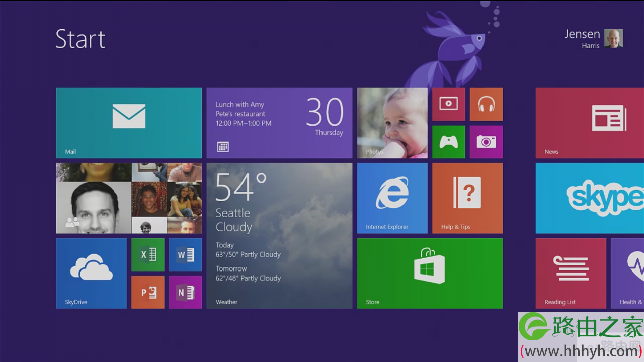Open the Help & Tips tile
This screenshot has height=362, width=644.
point(467,198)
